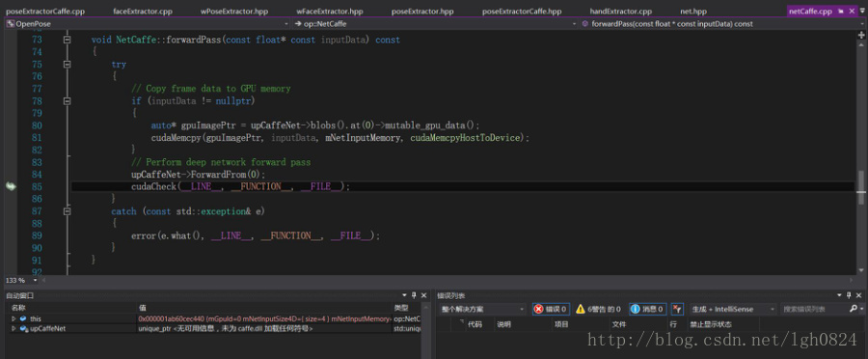Screen dimensions: 868x359
Task: Sort error list by 项目 column
Action: pos(561,324)
